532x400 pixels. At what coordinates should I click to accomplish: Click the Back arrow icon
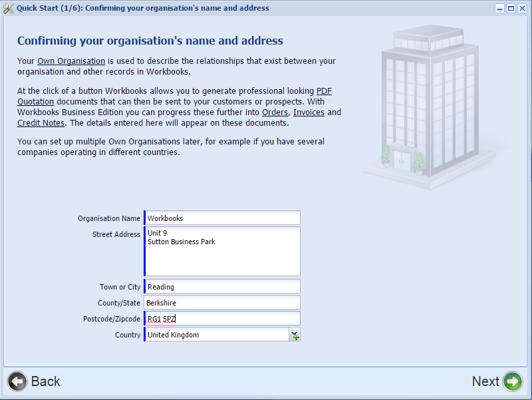pos(17,381)
